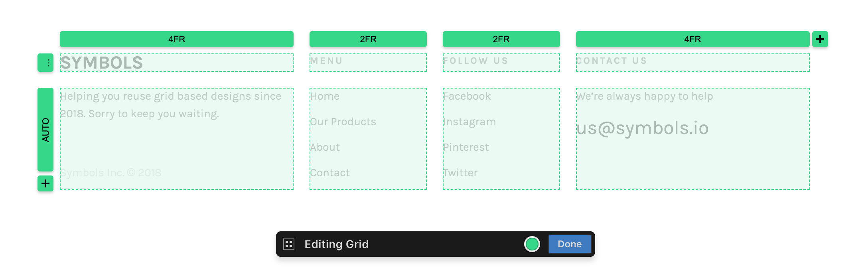Select the SYMBOLS heading cell
This screenshot has height=268, width=868.
176,62
